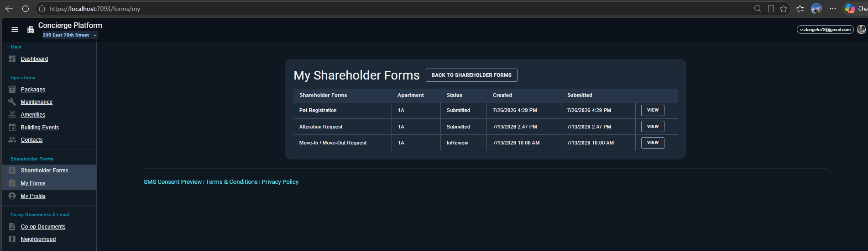868x251 pixels.
Task: Click the Co-op Documents file icon
Action: (12, 227)
